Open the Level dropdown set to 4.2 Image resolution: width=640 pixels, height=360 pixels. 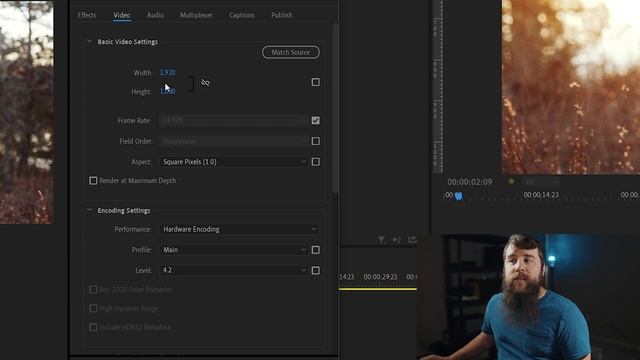pos(234,270)
